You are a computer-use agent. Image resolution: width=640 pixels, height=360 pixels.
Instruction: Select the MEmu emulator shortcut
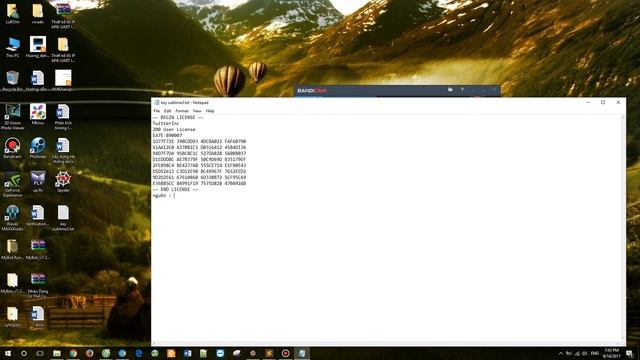pyautogui.click(x=38, y=114)
